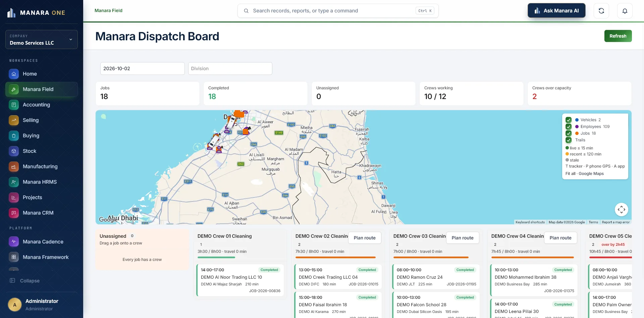The width and height of the screenshot is (644, 318).
Task: Open map Terms link
Action: pyautogui.click(x=593, y=222)
